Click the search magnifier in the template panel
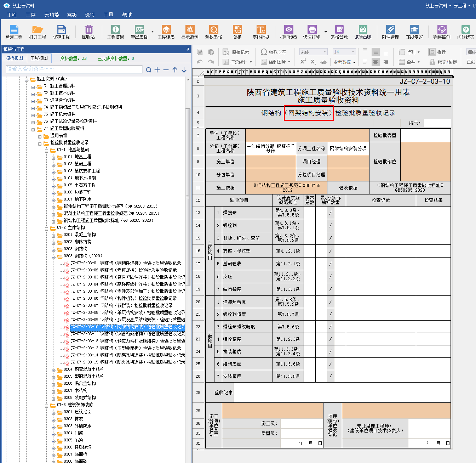Screen dimensions: 476x463 coord(149,70)
